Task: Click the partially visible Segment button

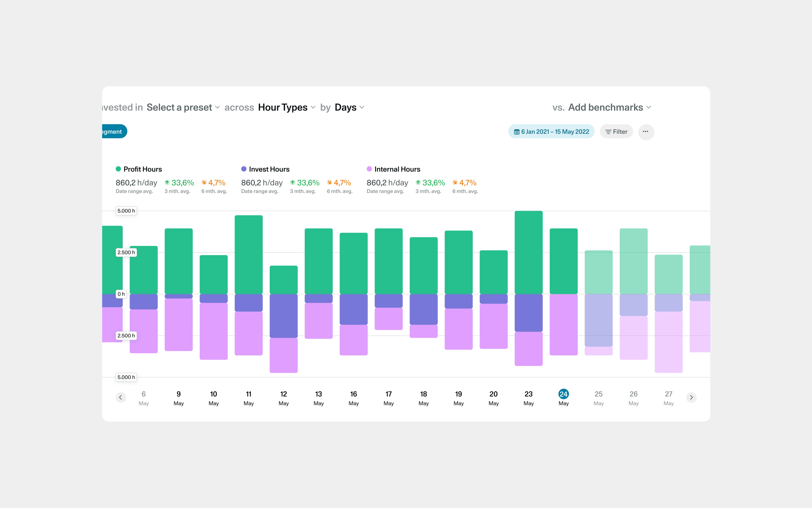Action: tap(114, 131)
